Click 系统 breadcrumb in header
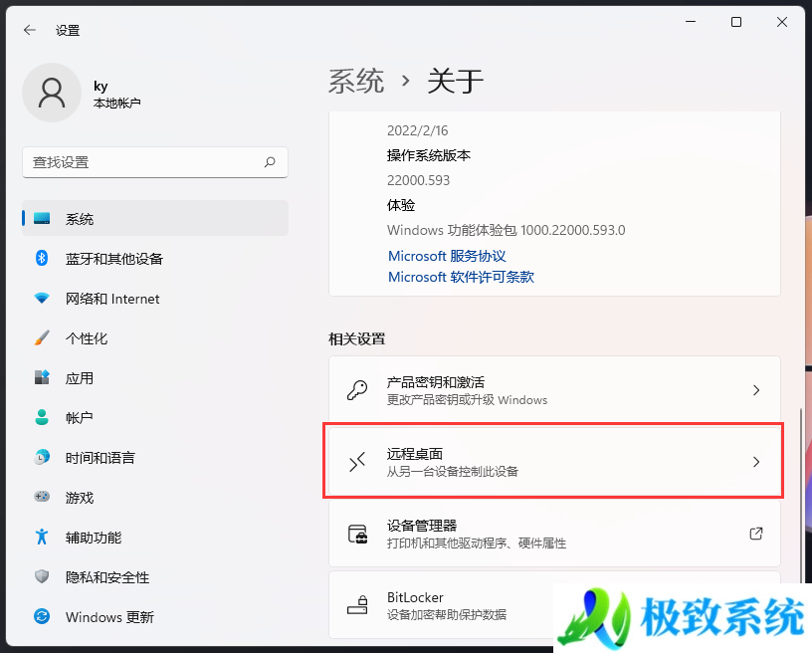The width and height of the screenshot is (812, 653). click(x=356, y=82)
